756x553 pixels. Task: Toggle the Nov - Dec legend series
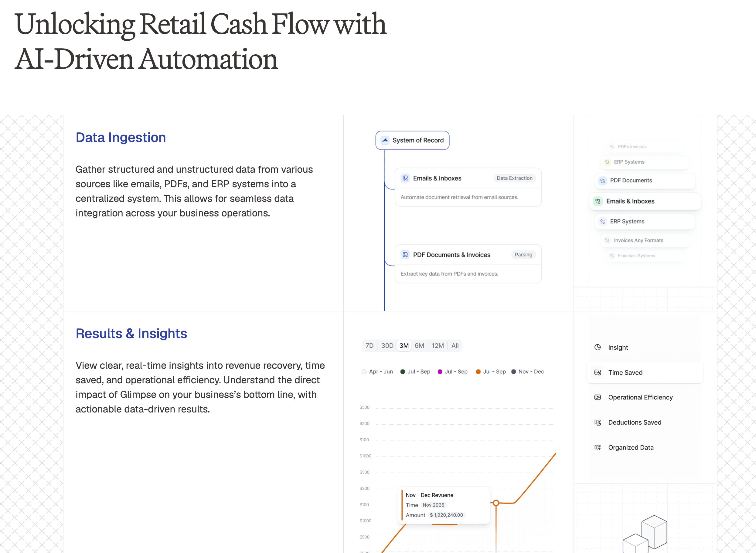pyautogui.click(x=528, y=371)
